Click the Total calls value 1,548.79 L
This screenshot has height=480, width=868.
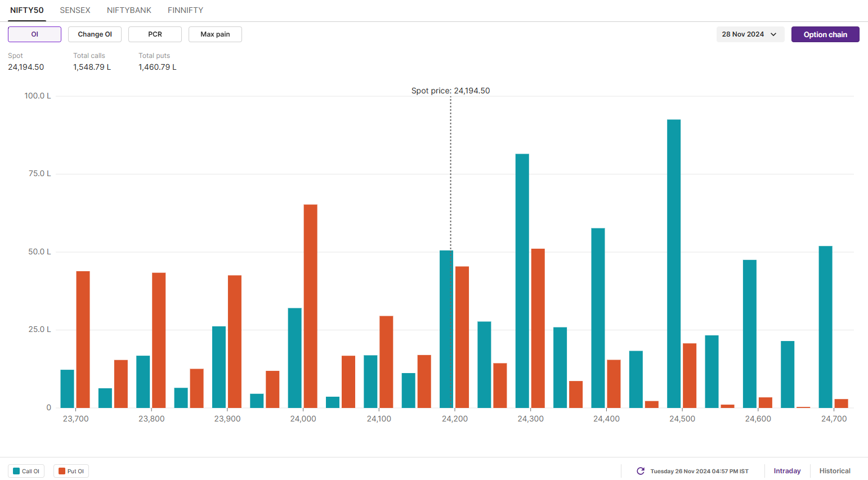click(92, 67)
